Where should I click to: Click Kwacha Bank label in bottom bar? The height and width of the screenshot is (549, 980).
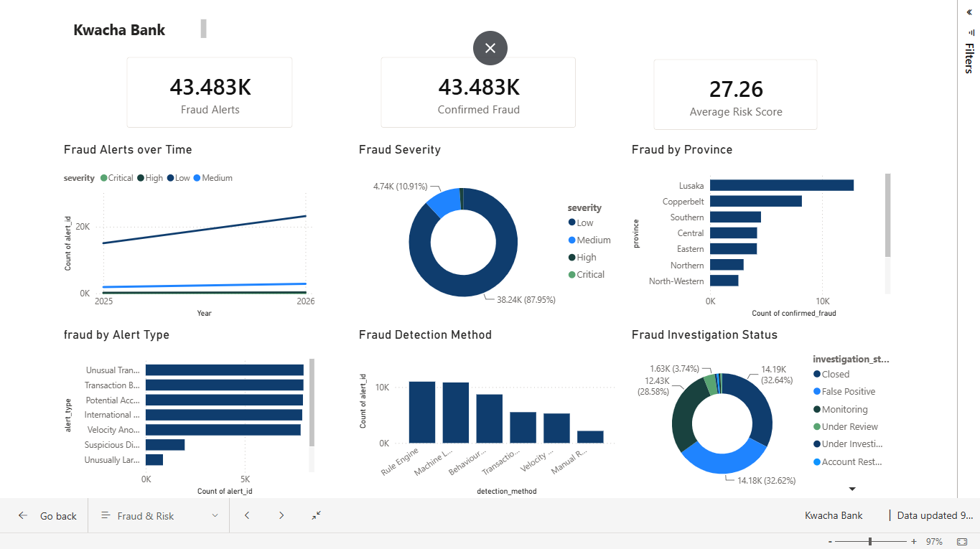834,515
